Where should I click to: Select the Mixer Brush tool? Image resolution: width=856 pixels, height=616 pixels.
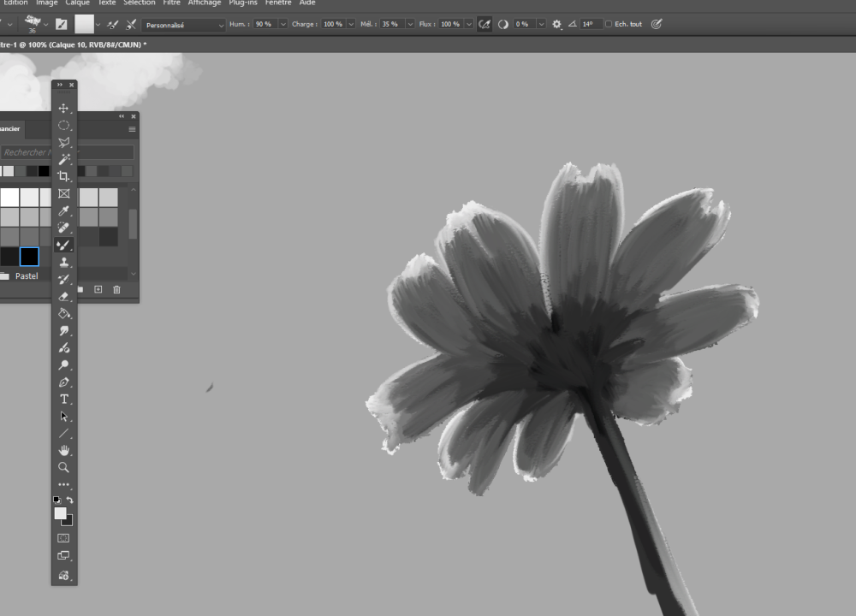coord(64,245)
